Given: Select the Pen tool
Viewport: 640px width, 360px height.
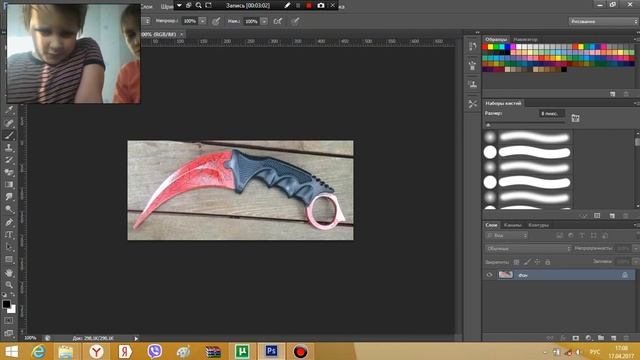Looking at the screenshot, I should (9, 222).
